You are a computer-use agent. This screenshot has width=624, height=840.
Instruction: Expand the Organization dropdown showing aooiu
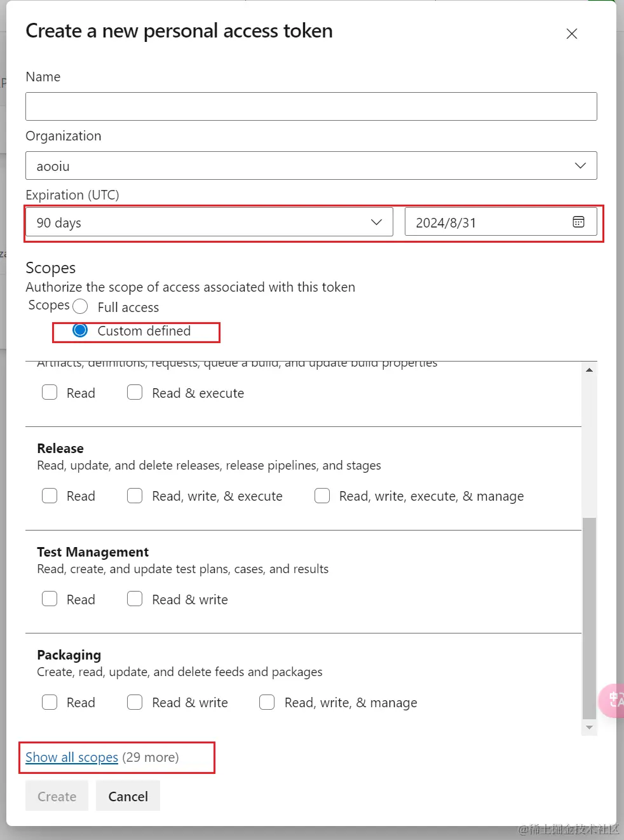click(311, 166)
